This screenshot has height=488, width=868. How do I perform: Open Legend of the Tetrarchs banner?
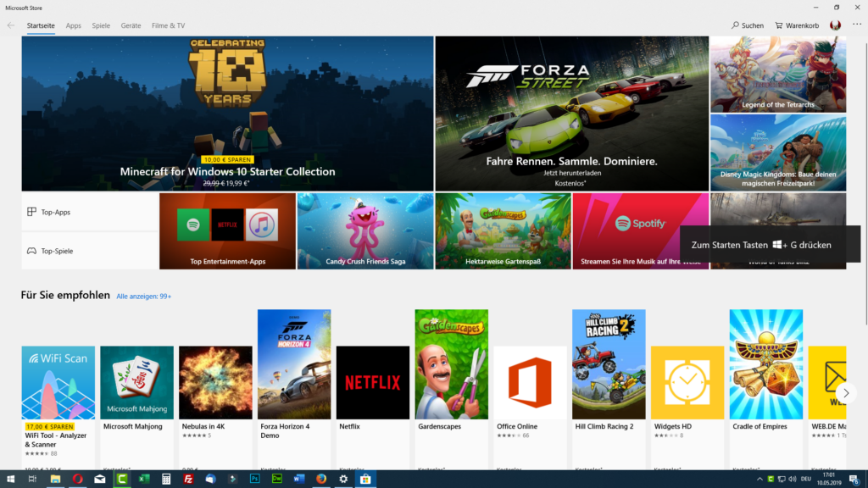[778, 75]
